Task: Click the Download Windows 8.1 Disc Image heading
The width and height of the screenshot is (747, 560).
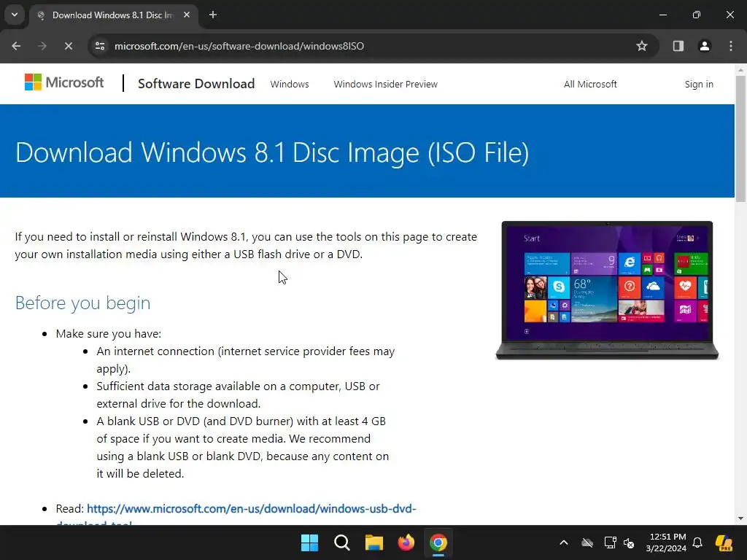Action: pos(272,152)
